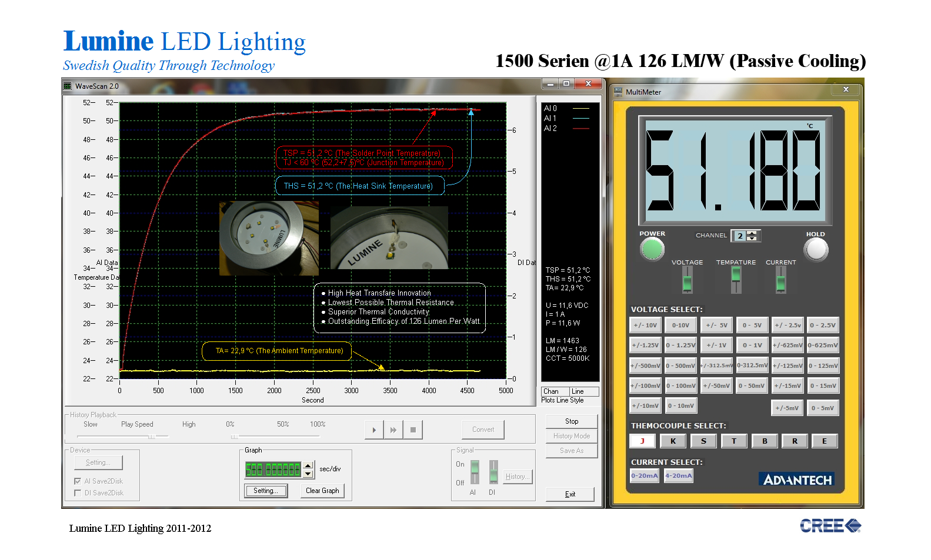The width and height of the screenshot is (931, 560).
Task: Close the MultiMeter window
Action: tap(846, 89)
